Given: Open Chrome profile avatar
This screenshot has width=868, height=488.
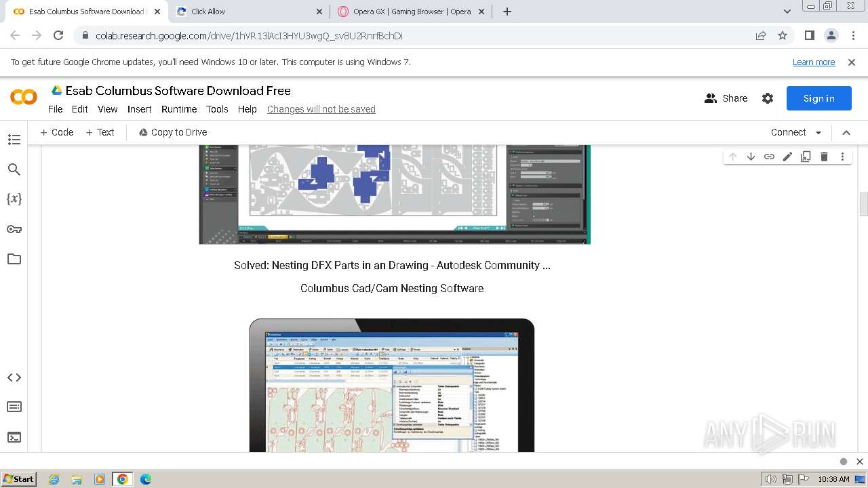Looking at the screenshot, I should 831,35.
